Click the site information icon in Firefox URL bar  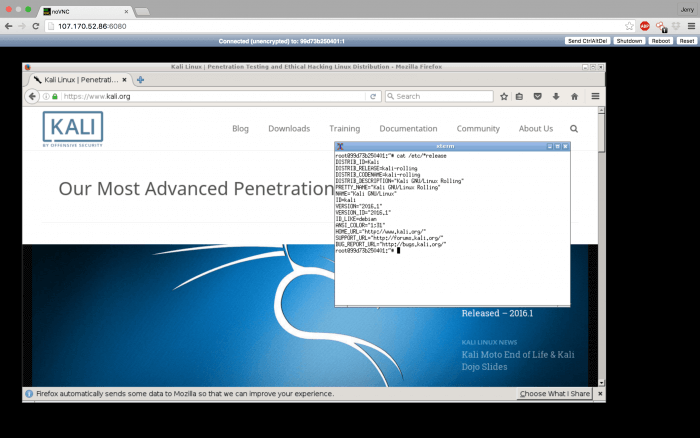[46, 96]
